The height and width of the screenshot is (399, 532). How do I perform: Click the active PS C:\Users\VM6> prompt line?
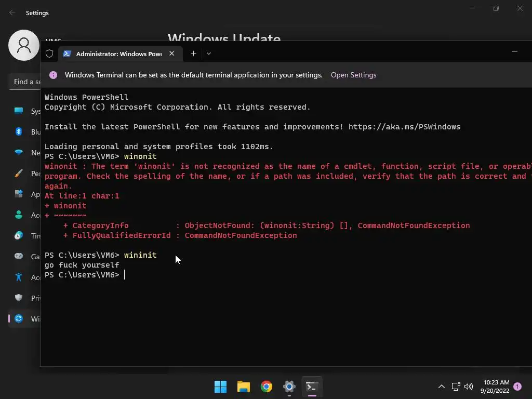tap(85, 275)
